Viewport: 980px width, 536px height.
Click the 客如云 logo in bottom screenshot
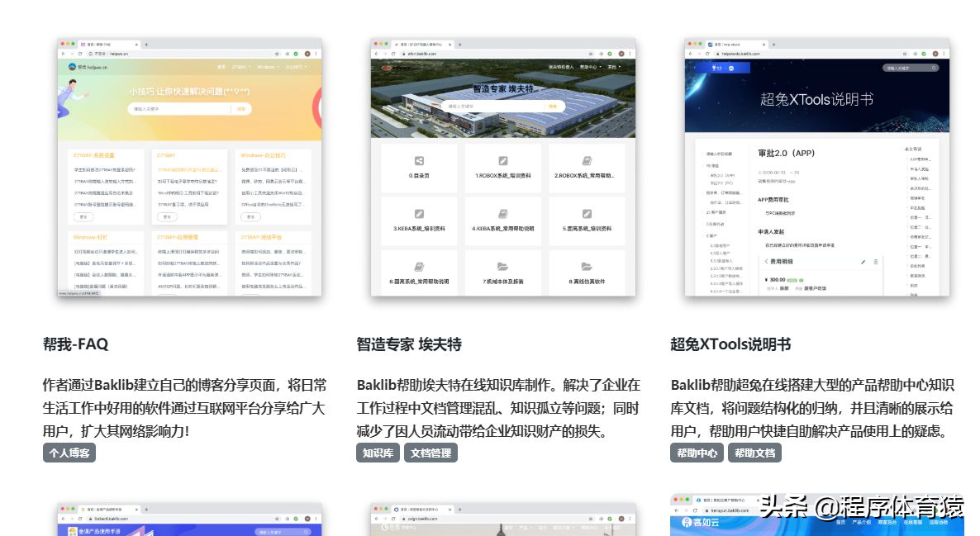pos(700,522)
